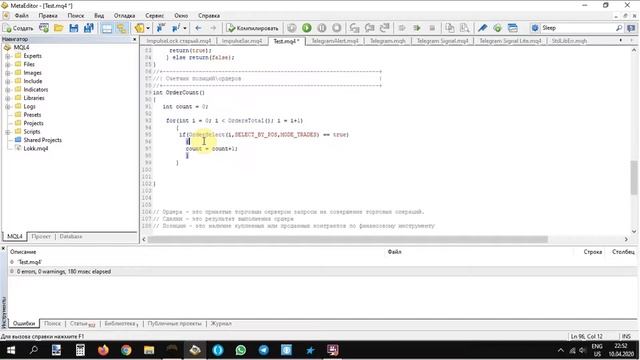Click the pause debugging icon
This screenshot has width=640, height=360.
pos(322,28)
